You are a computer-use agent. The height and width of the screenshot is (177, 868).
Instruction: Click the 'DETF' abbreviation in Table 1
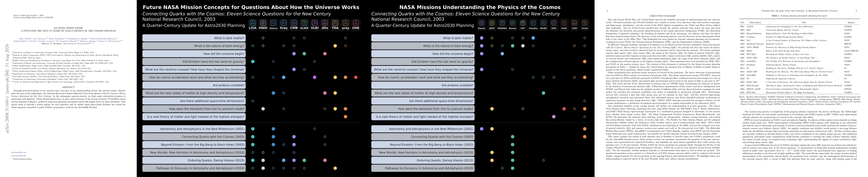(x=750, y=51)
